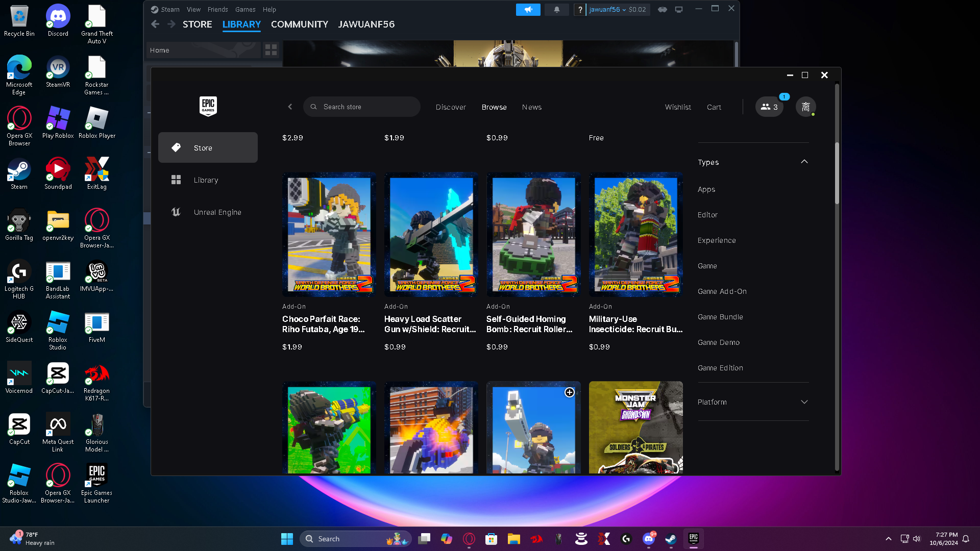Image resolution: width=980 pixels, height=551 pixels.
Task: Open the Epic account profile avatar
Action: pyautogui.click(x=805, y=107)
